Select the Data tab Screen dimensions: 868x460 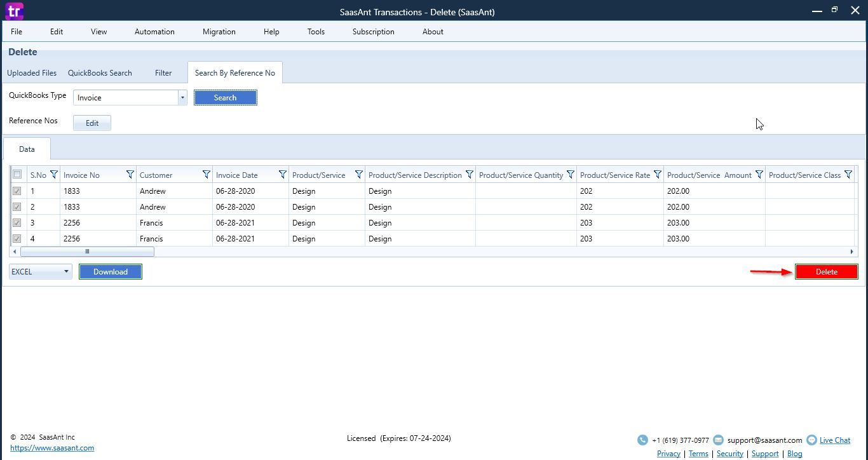pos(27,149)
